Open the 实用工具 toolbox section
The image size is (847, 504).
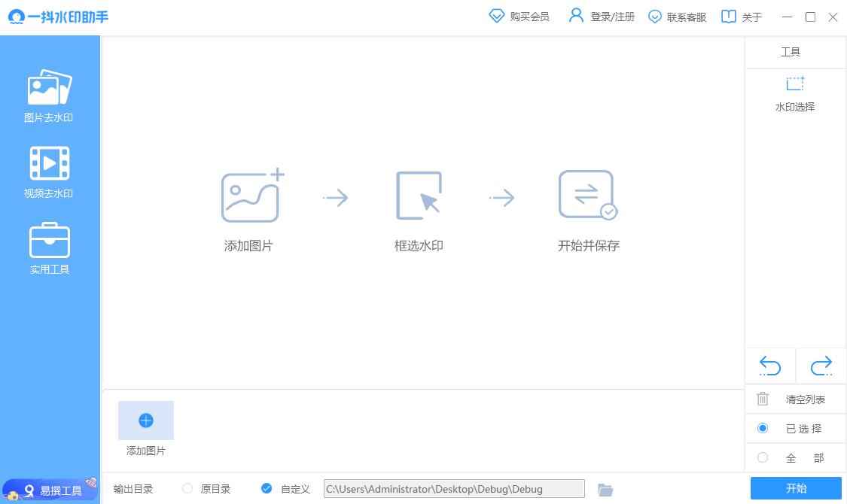pyautogui.click(x=49, y=248)
